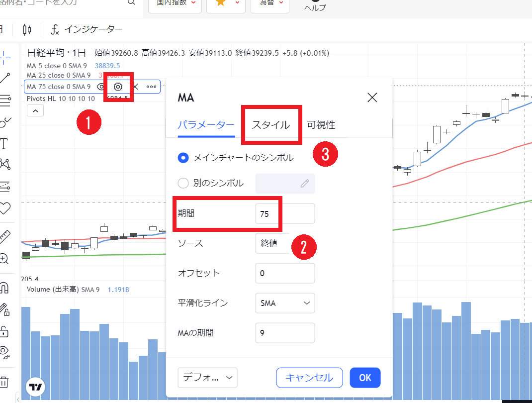Viewport: 532px width, 403px height.
Task: Select the 別のシンボル radio button
Action: pyautogui.click(x=183, y=183)
